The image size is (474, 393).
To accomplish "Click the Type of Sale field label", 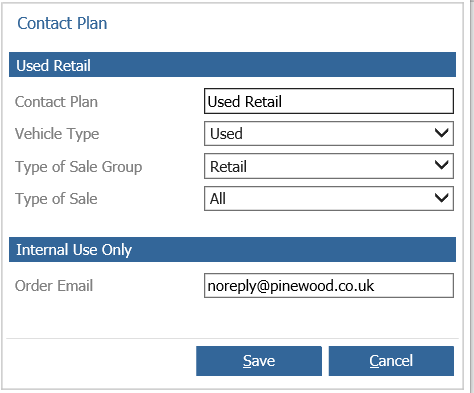I will click(56, 199).
